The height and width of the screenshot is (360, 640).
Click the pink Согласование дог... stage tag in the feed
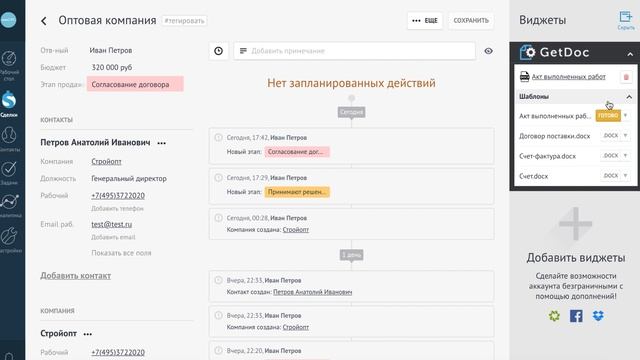[297, 152]
